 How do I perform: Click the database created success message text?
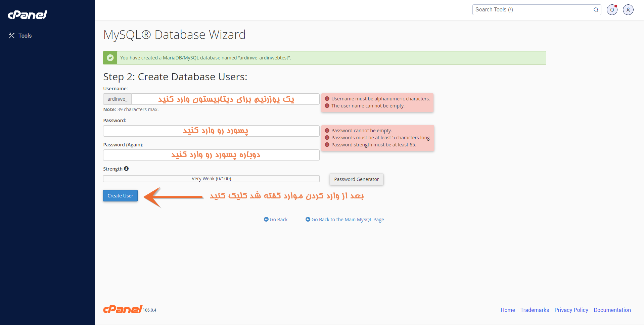tap(205, 58)
